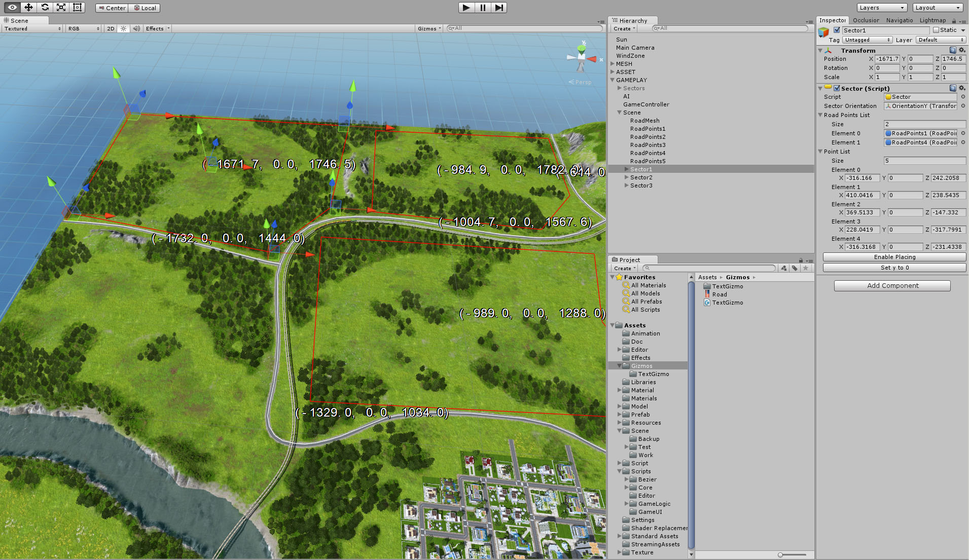Screen dimensions: 969x560
Task: Expand the Sector2 hierarchy item
Action: (627, 177)
